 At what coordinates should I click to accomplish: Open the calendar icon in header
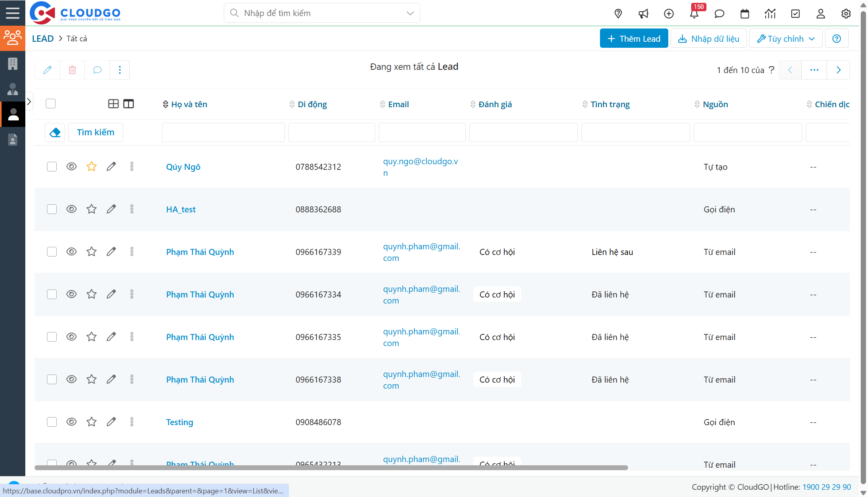coord(745,14)
